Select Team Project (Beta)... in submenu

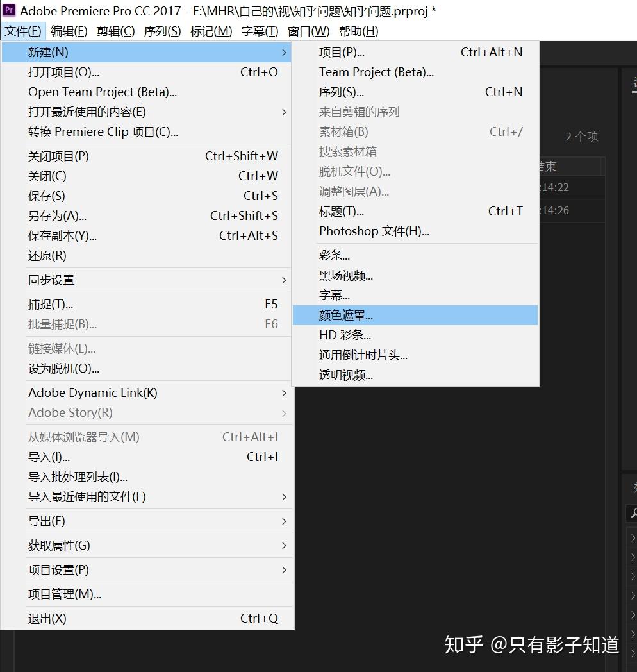coord(415,72)
